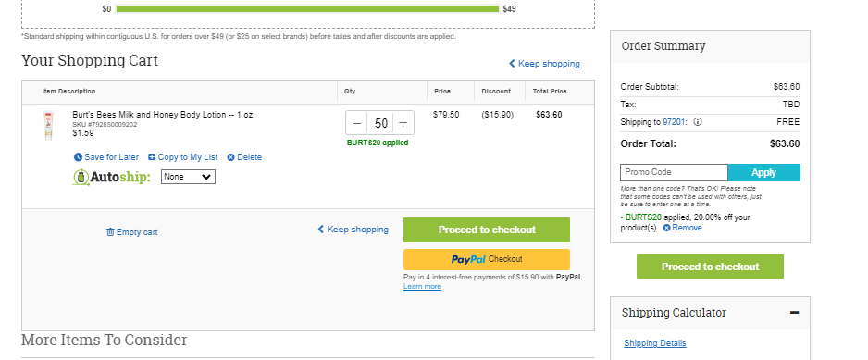Image resolution: width=868 pixels, height=360 pixels.
Task: Increase quantity with the plus button
Action: (403, 123)
